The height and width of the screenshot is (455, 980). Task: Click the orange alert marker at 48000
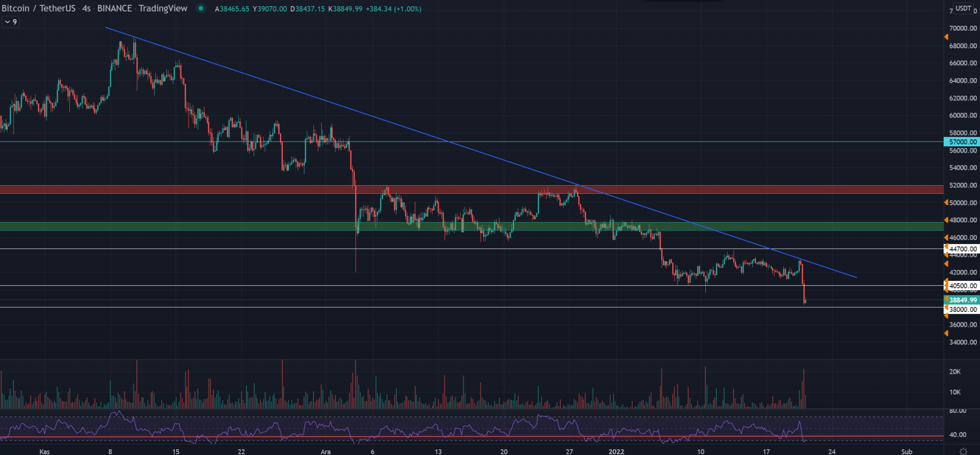(946, 220)
